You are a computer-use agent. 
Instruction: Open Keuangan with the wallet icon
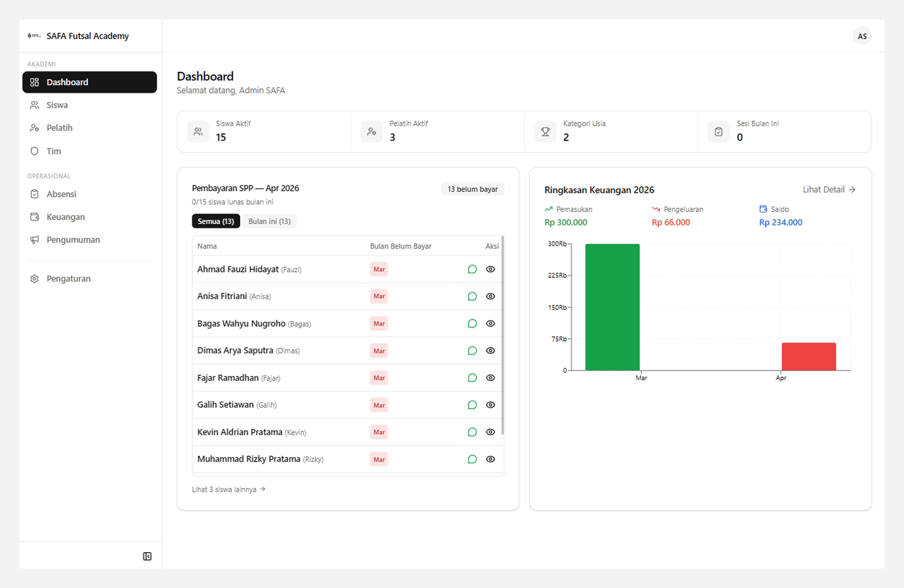point(35,216)
